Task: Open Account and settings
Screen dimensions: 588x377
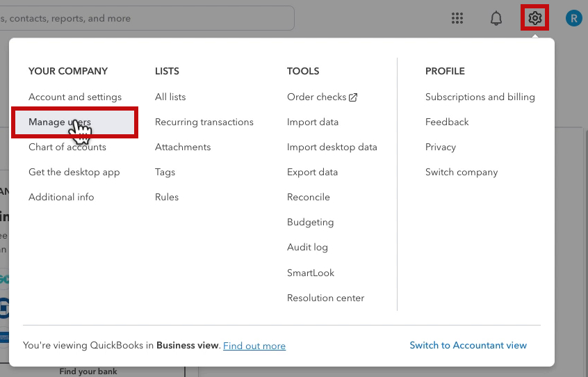Action: [75, 97]
